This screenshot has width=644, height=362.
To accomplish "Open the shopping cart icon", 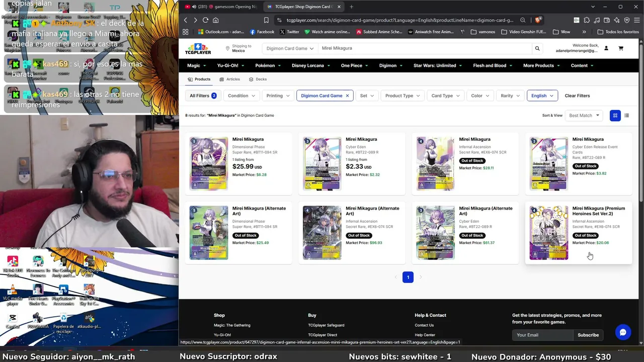I will [x=621, y=48].
